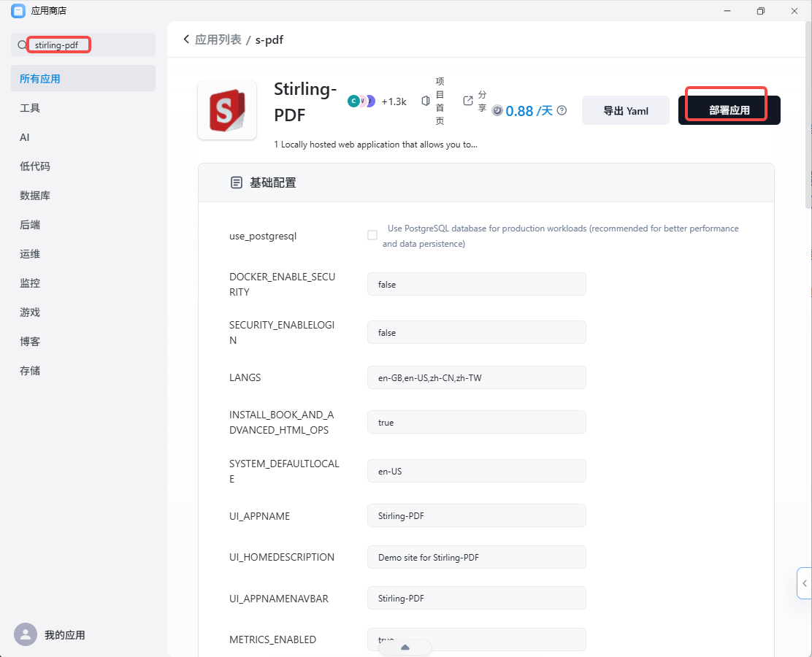
Task: Minimize the app store window
Action: point(727,11)
